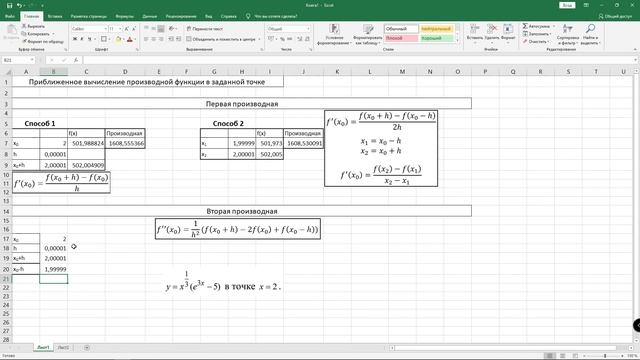The height and width of the screenshot is (360, 640).
Task: Switch to Формулы tab
Action: pyautogui.click(x=124, y=16)
